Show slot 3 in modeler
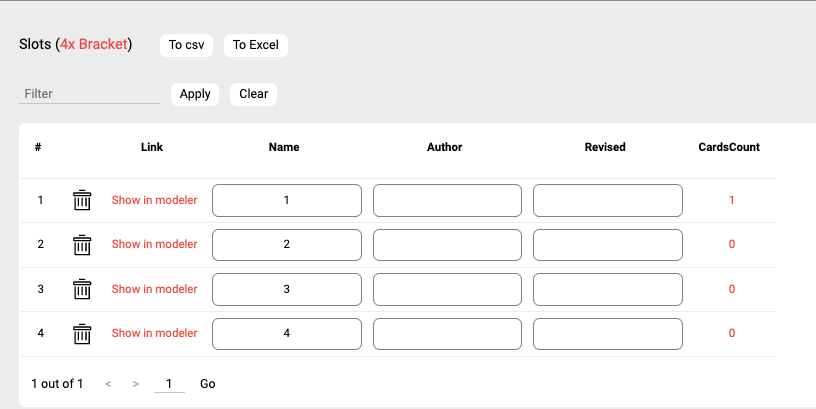Image resolution: width=816 pixels, height=409 pixels. tap(154, 289)
